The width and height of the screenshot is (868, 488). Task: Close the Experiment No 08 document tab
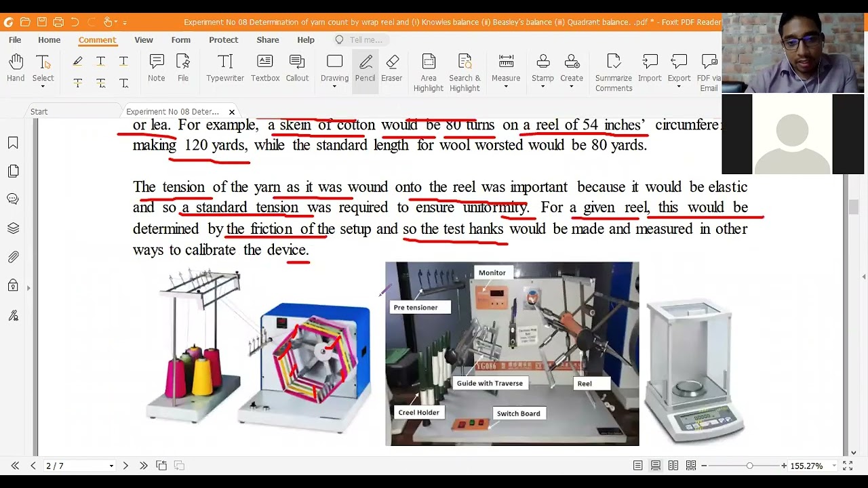coord(232,112)
